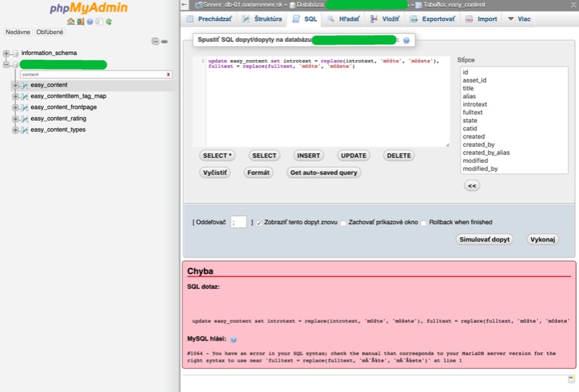Click 'Tabuľka: easy_content' breadcrumb link

tap(455, 5)
